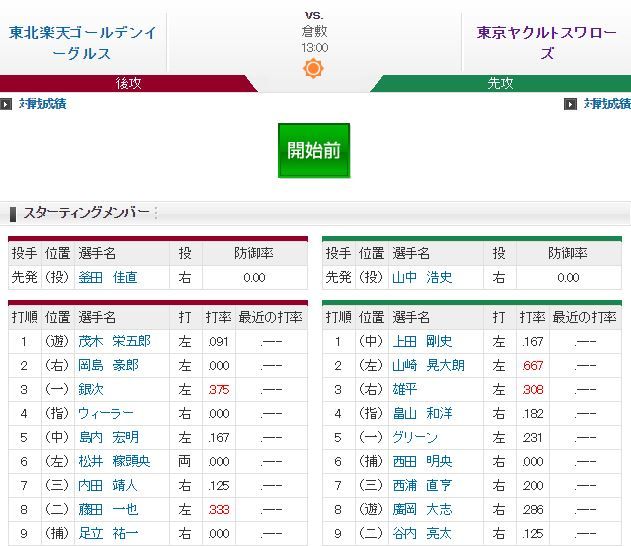Select the red 後攻 banner
The width and height of the screenshot is (631, 546).
click(128, 83)
